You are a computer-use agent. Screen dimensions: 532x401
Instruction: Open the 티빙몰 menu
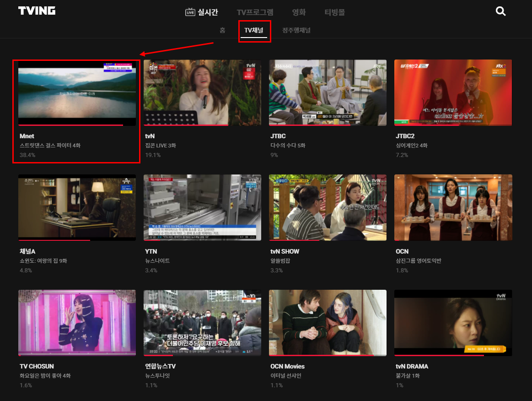tap(334, 12)
